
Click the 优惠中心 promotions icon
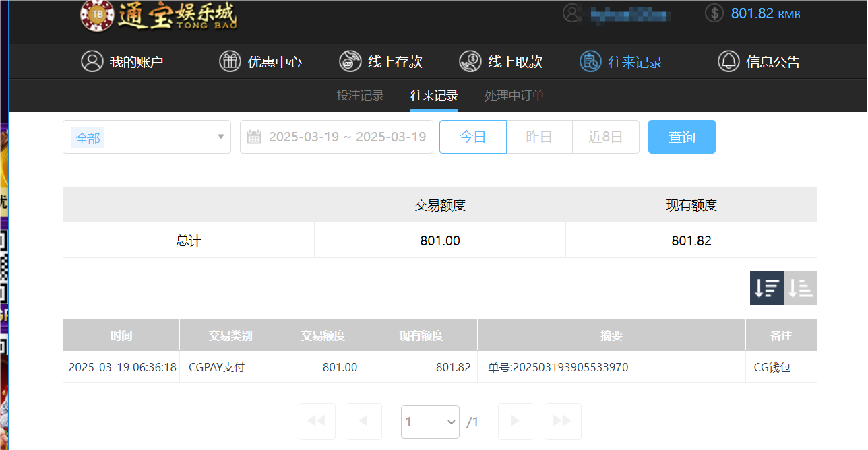pyautogui.click(x=230, y=61)
